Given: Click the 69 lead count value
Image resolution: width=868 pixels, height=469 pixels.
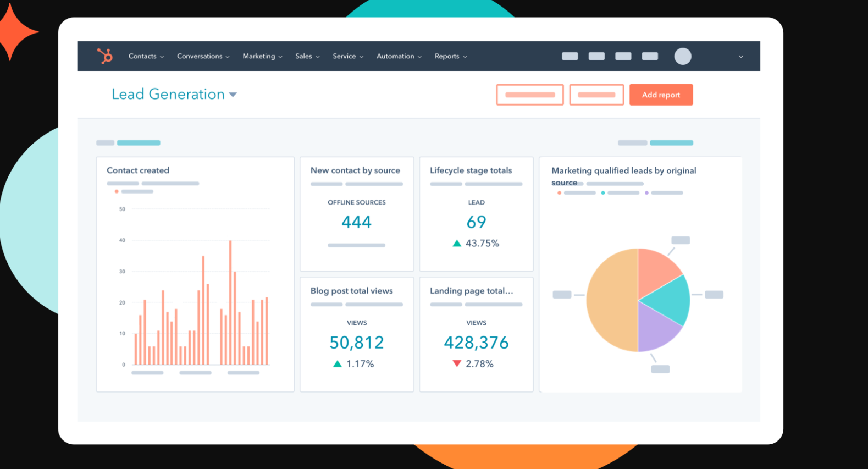Looking at the screenshot, I should click(477, 222).
